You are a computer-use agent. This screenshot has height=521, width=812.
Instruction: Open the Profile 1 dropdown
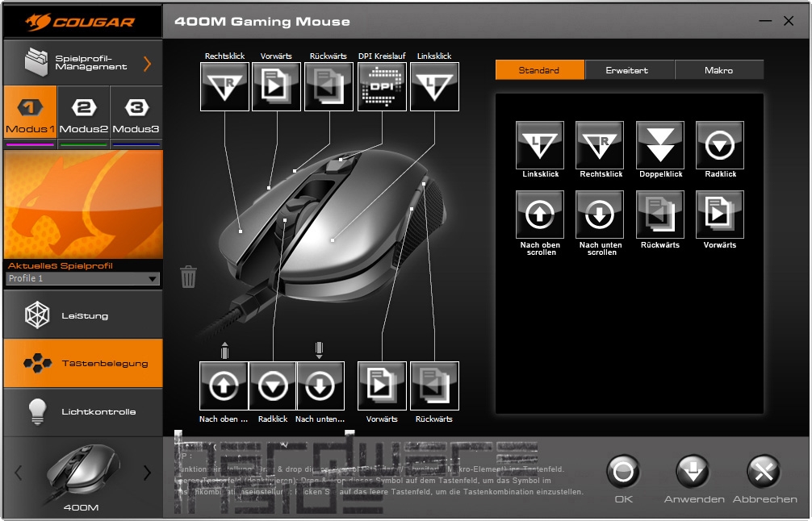tap(83, 278)
